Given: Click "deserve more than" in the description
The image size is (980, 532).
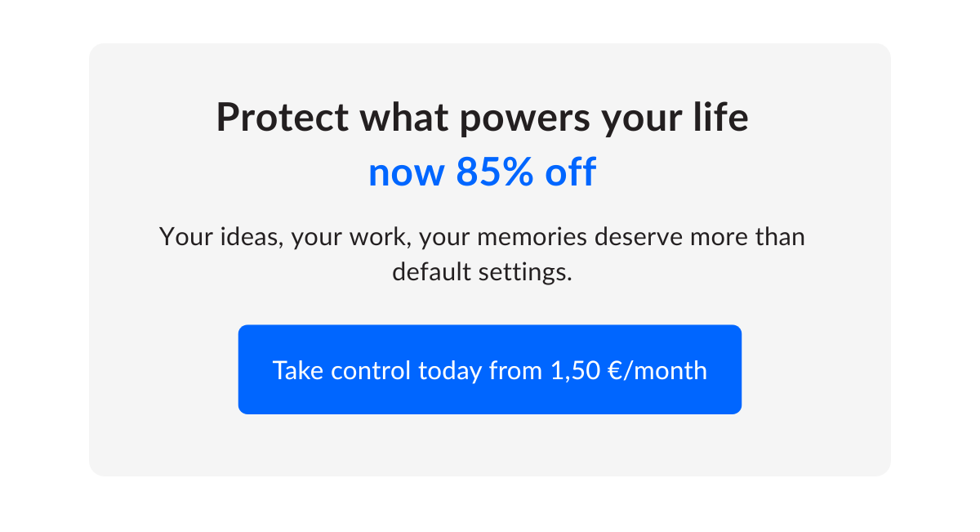Looking at the screenshot, I should pyautogui.click(x=700, y=237).
